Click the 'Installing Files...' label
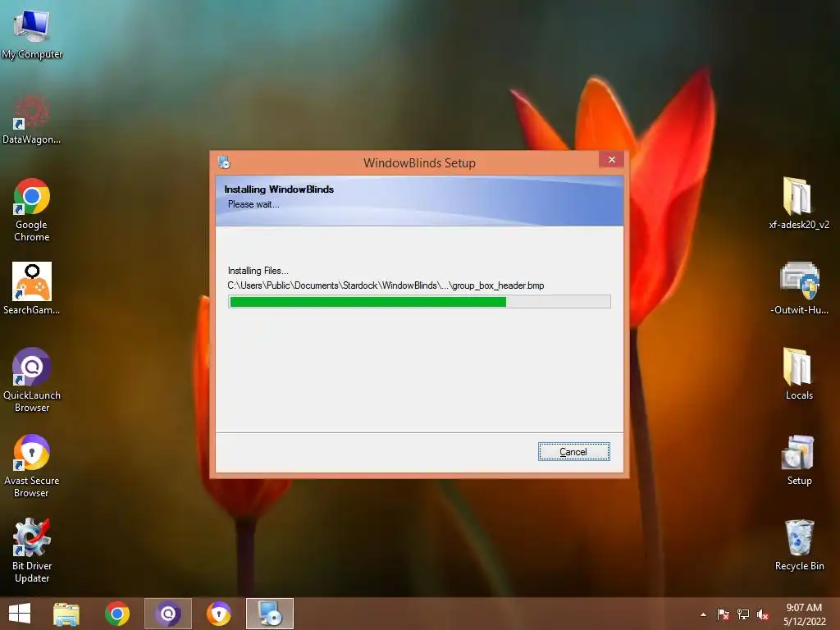The image size is (840, 630). 258,271
